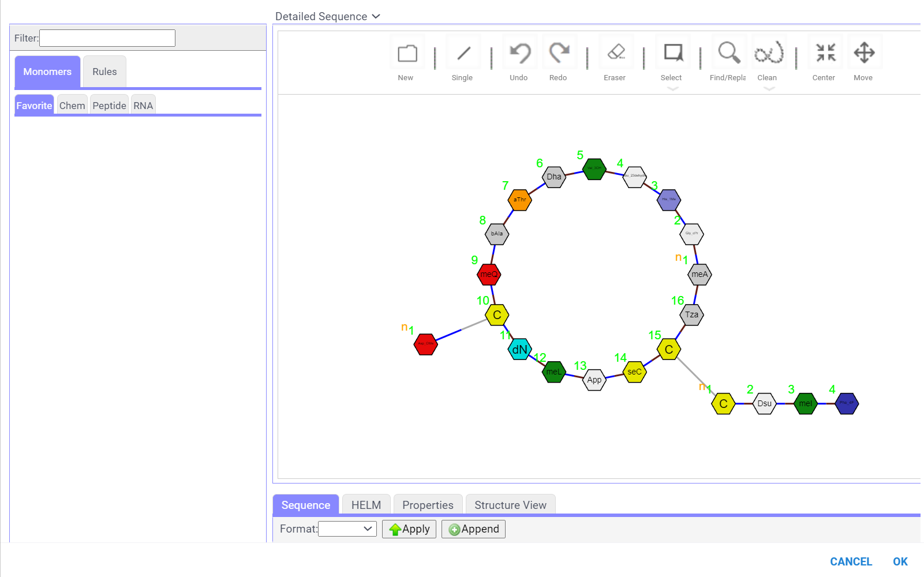Open the Format dropdown
Screen dimensions: 924x577
pyautogui.click(x=347, y=529)
